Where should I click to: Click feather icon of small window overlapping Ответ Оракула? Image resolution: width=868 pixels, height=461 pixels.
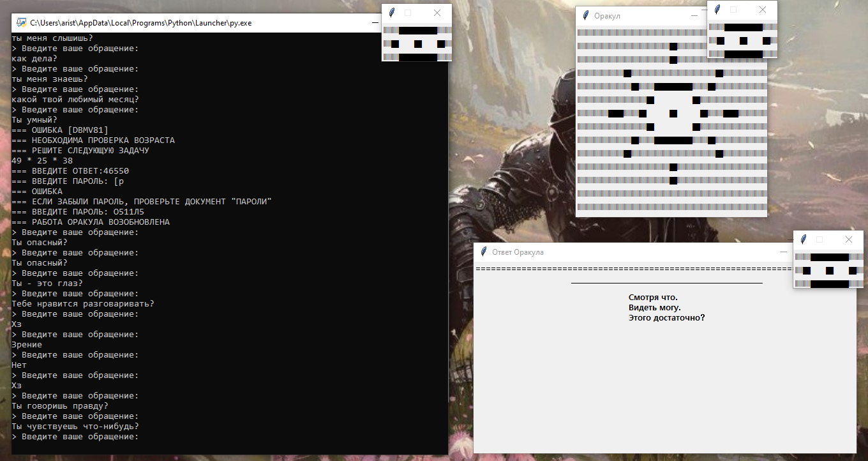pos(804,239)
